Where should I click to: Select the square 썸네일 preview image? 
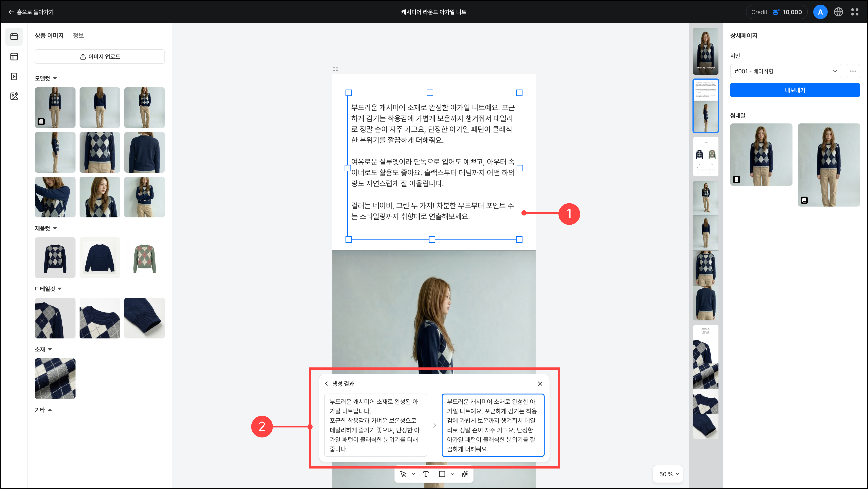click(761, 155)
